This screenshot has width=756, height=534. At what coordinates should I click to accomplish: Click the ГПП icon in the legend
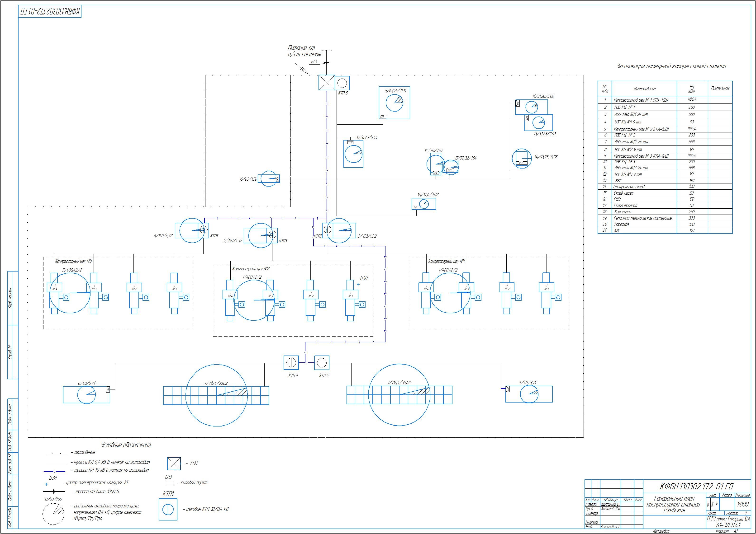[174, 464]
